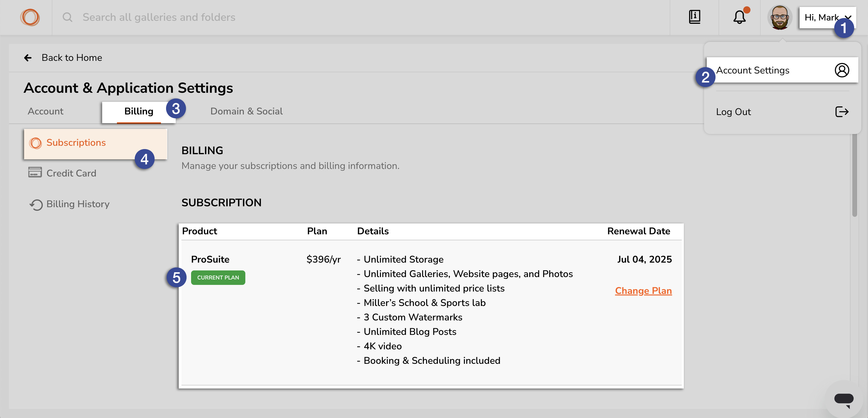Click the Plan column header

317,231
